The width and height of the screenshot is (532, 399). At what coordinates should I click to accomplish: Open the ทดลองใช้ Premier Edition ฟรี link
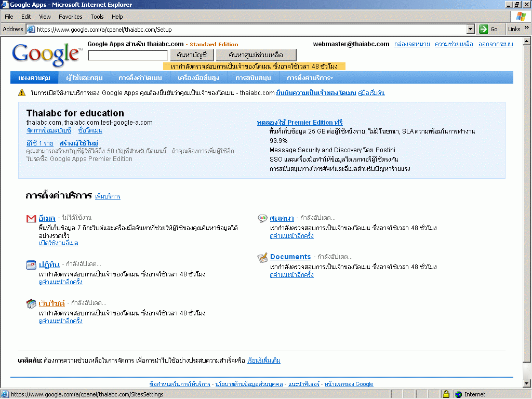[x=299, y=122]
